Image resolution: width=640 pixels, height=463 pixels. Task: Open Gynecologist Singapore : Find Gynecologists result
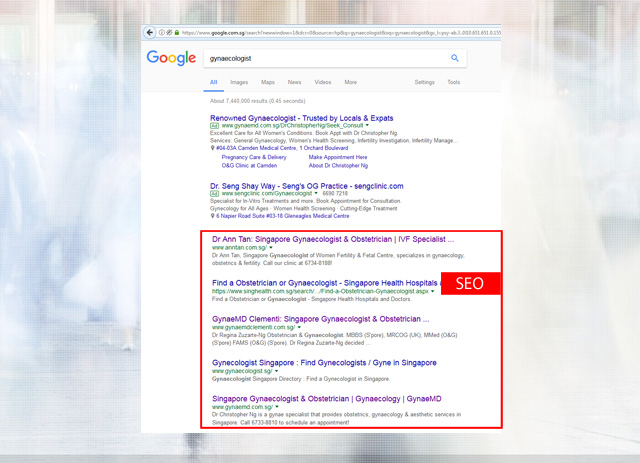tap(324, 363)
